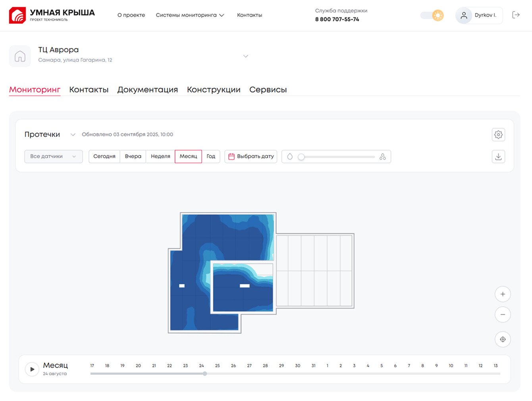Zoom in on the roof map

point(503,294)
